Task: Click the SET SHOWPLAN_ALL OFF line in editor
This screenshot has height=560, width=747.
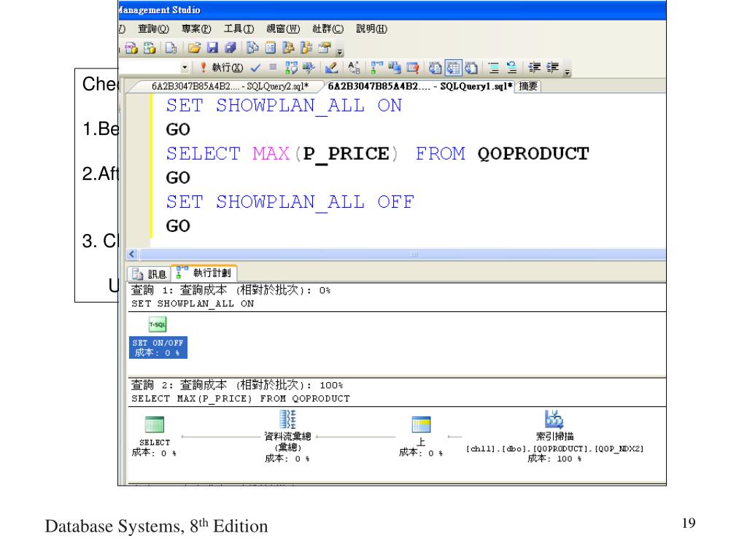Action: tap(290, 202)
